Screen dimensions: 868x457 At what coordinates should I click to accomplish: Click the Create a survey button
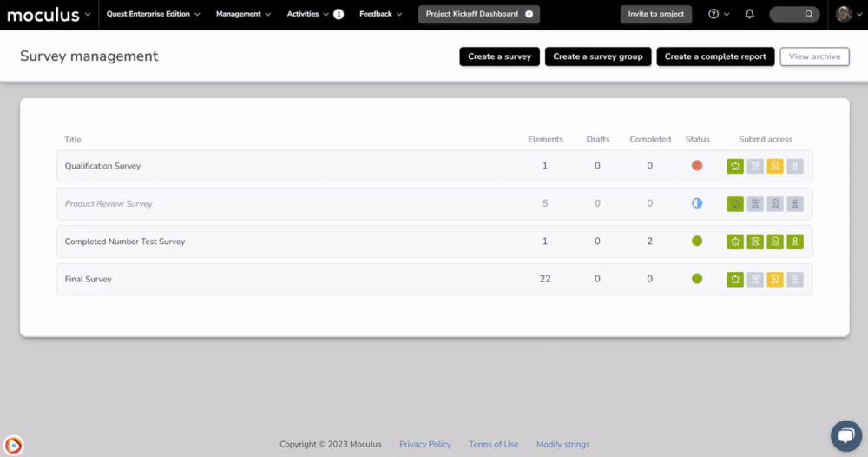point(499,56)
